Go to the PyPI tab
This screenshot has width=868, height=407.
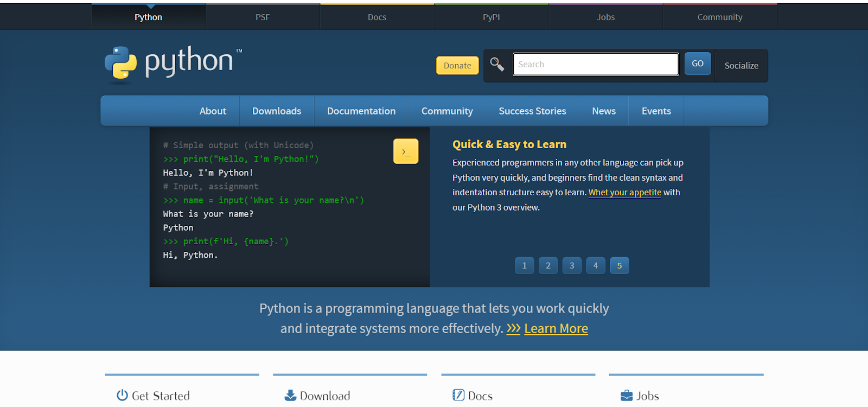click(x=492, y=17)
